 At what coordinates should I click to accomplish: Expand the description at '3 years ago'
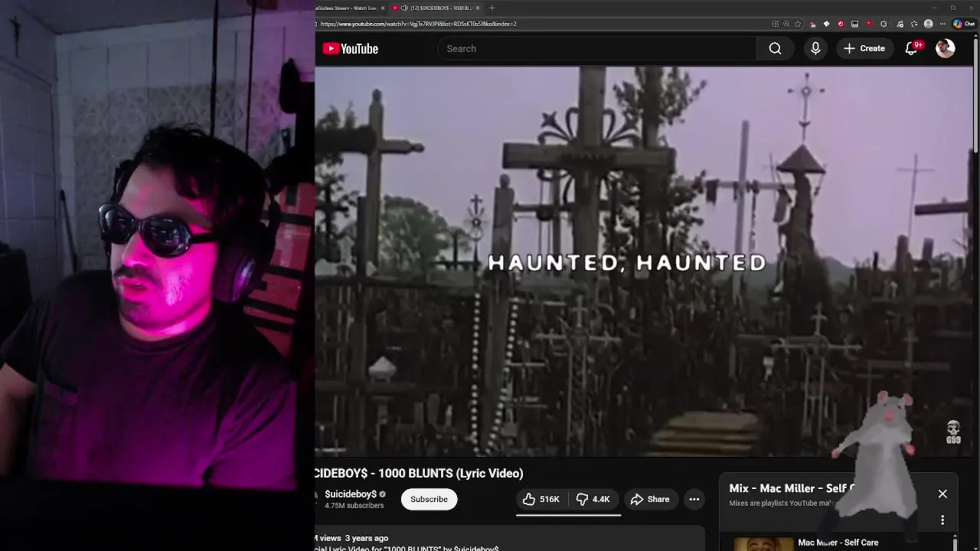[x=366, y=538]
